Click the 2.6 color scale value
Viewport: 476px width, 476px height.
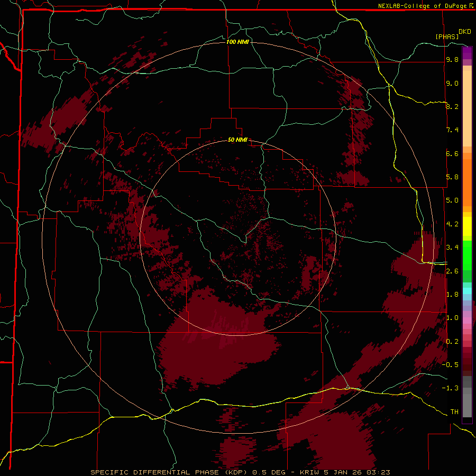(x=452, y=271)
